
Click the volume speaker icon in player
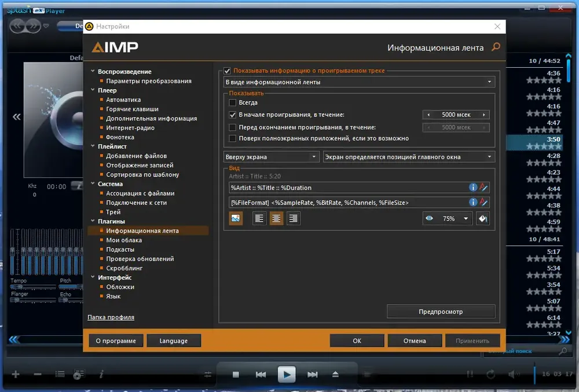[x=513, y=374]
